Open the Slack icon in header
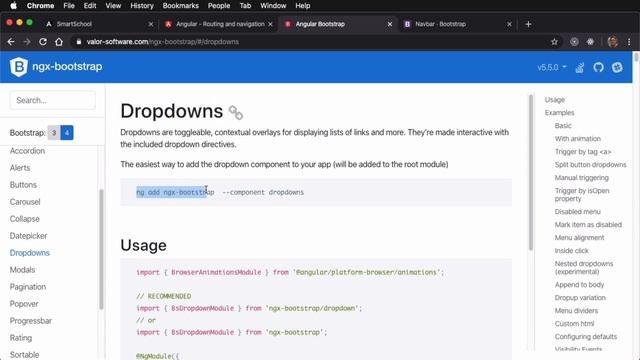The width and height of the screenshot is (640, 360). point(617,67)
